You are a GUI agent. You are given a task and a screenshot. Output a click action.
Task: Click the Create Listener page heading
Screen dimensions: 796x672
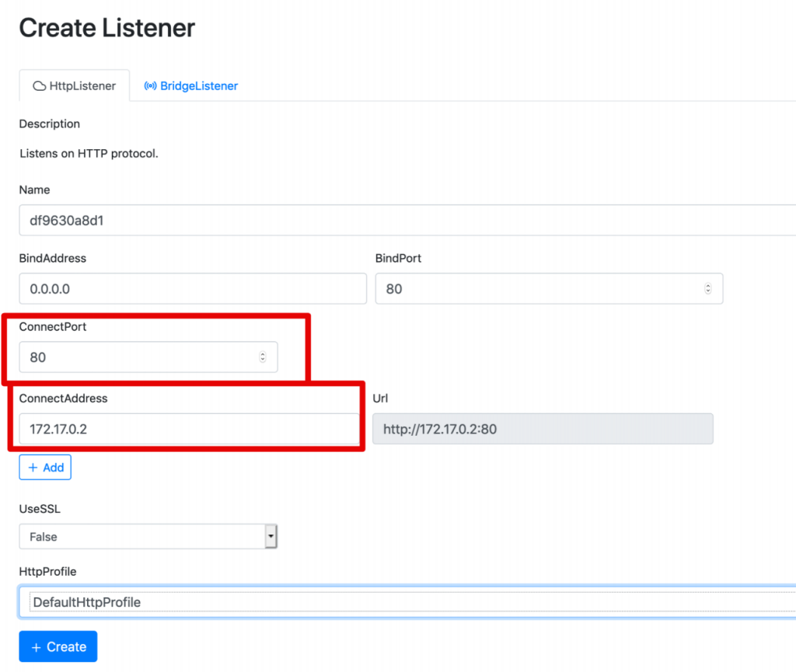point(107,29)
